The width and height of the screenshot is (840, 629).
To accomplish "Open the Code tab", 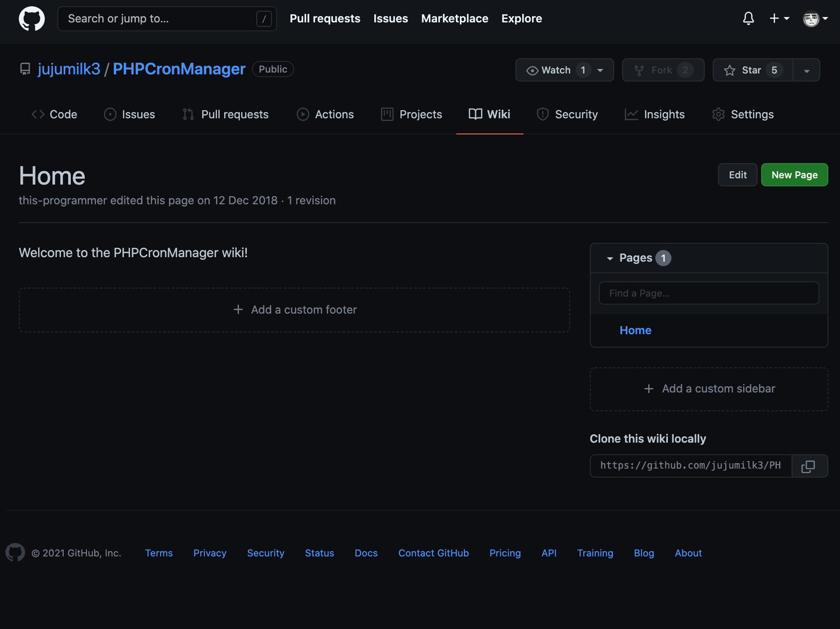I will point(54,114).
